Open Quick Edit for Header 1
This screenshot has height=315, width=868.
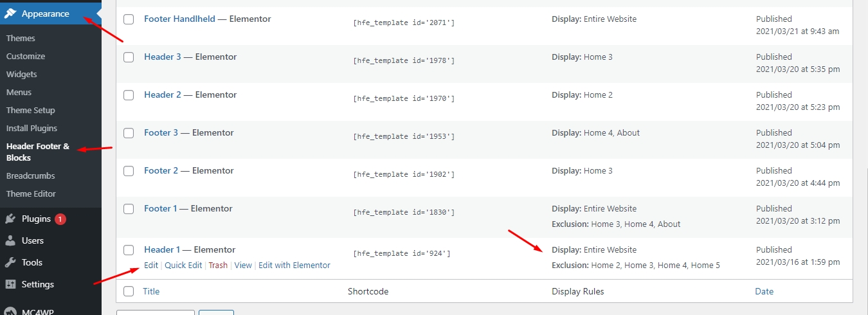tap(183, 265)
